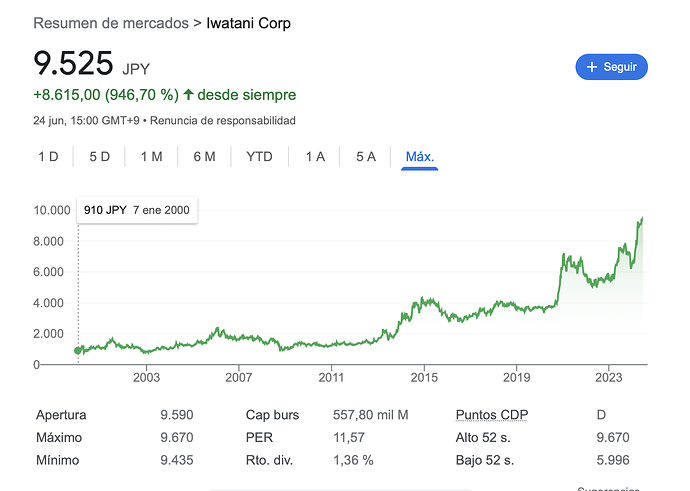Click the 910 JPY tooltip on chart
This screenshot has height=491, width=690.
pos(135,211)
